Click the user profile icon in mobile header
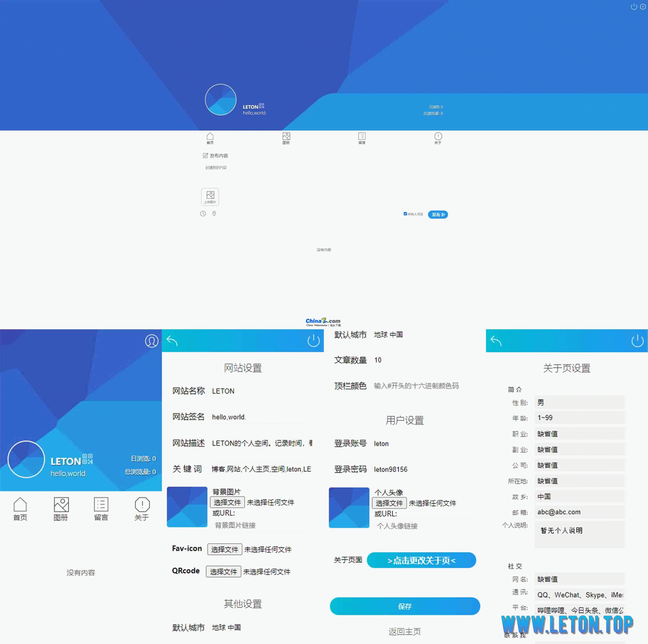Image resolution: width=648 pixels, height=644 pixels. pos(152,341)
